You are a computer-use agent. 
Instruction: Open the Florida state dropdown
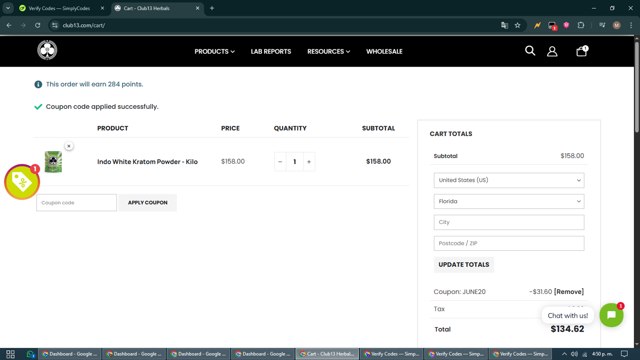pos(509,201)
